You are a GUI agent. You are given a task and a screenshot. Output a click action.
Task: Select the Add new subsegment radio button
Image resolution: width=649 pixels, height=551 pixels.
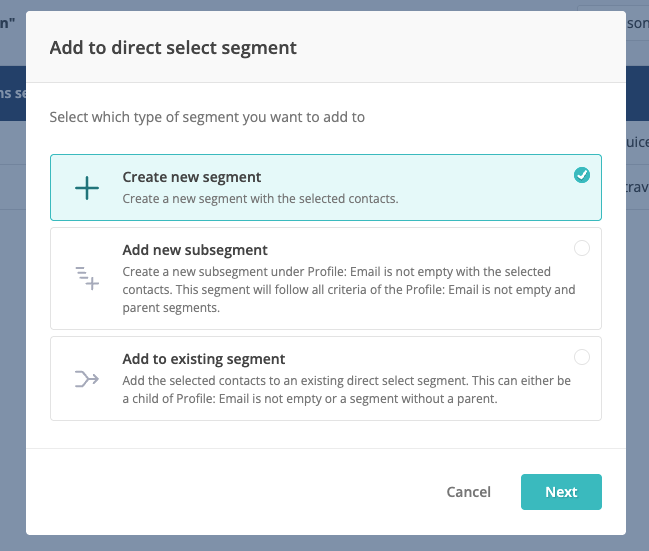582,248
